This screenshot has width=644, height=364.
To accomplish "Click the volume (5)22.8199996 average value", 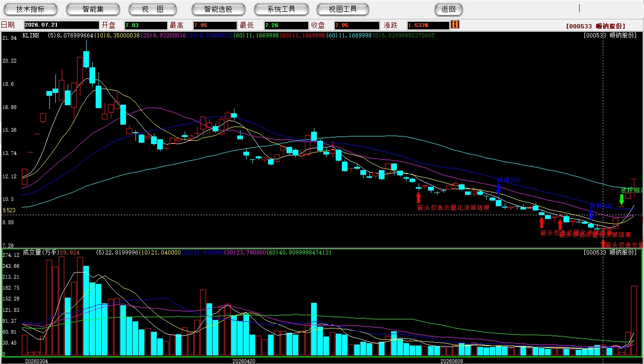I will pyautogui.click(x=118, y=253).
